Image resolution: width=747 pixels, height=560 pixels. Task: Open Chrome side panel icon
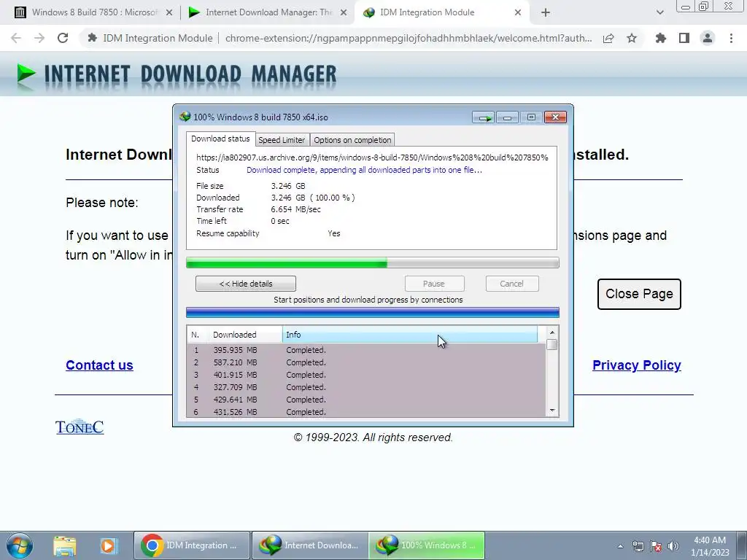point(684,38)
